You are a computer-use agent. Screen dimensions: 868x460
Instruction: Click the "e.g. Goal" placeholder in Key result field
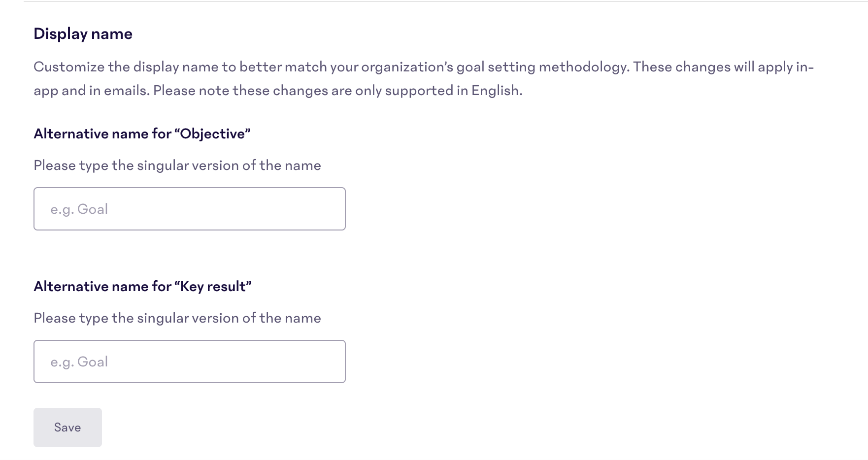click(x=79, y=362)
